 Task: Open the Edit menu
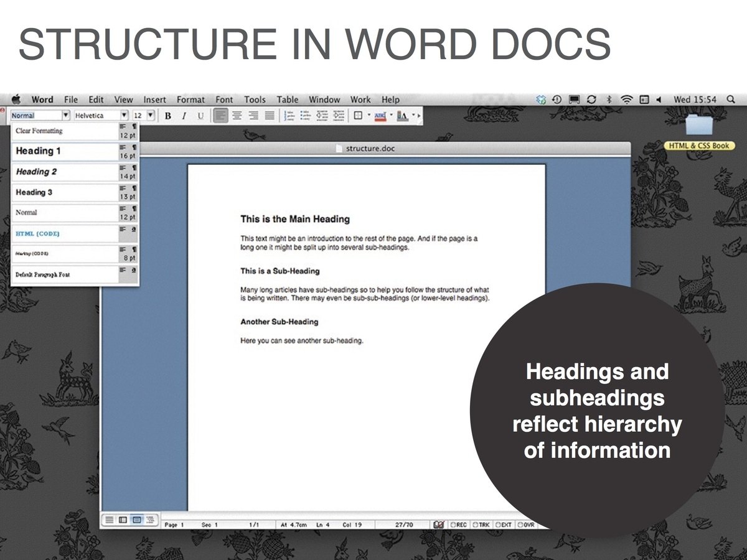[96, 100]
